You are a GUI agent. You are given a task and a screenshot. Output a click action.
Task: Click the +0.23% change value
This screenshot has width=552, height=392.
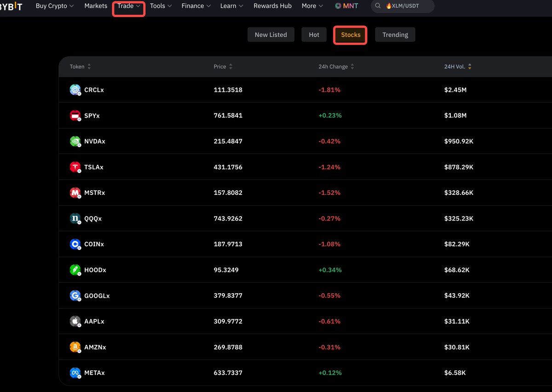point(330,116)
